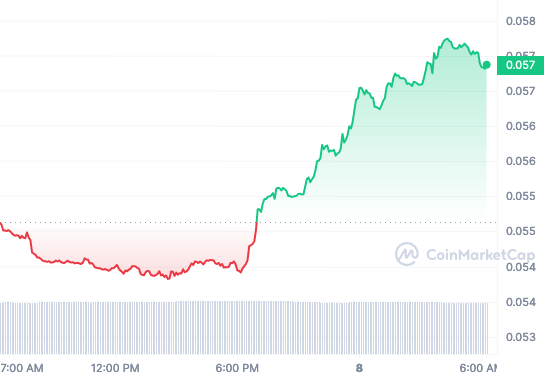
Task: Click the green current price dot
Action: (487, 65)
